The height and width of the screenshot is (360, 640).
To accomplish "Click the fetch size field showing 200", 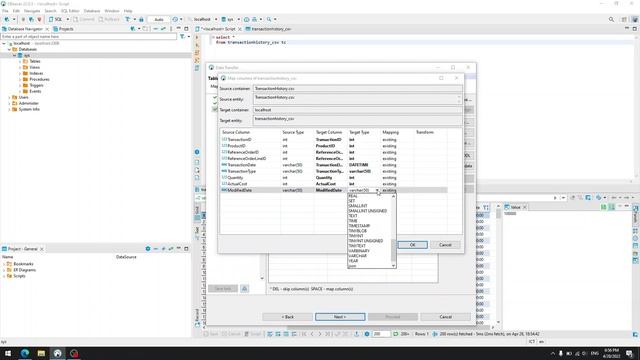I will pos(380,334).
